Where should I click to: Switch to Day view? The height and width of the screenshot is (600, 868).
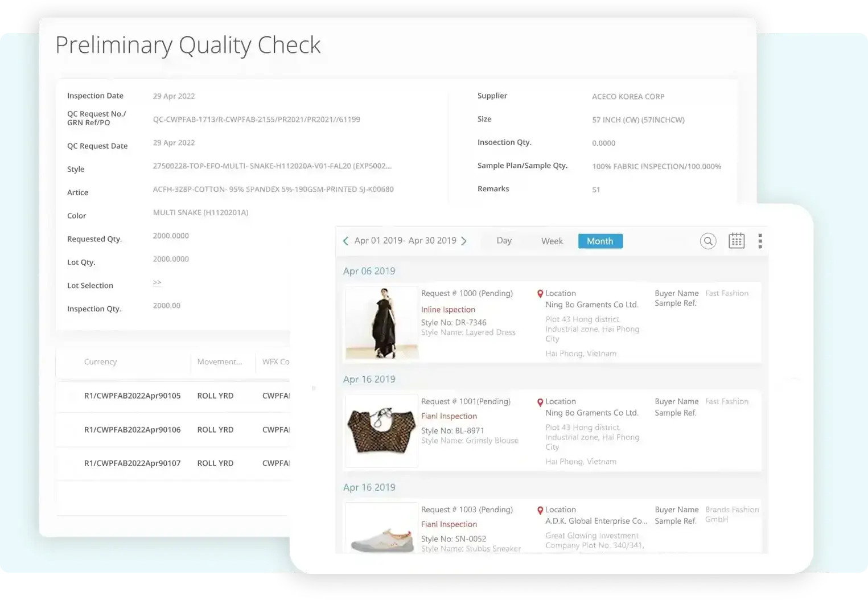point(504,241)
